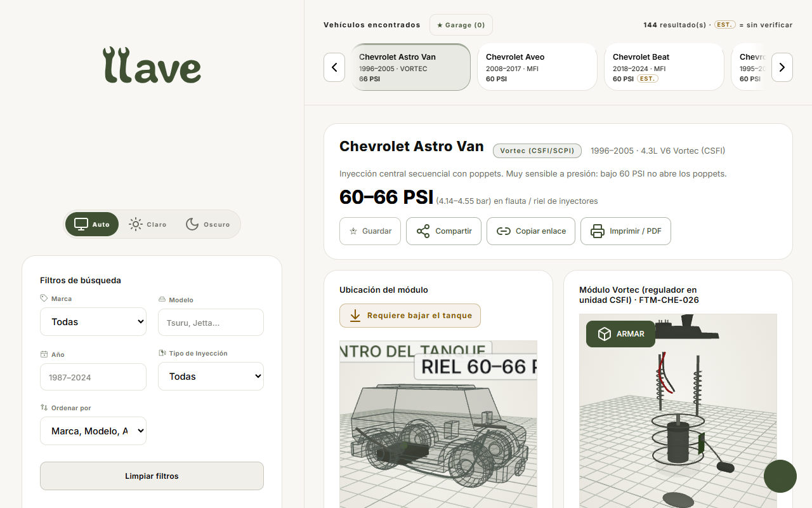The height and width of the screenshot is (508, 812).
Task: Click Requiere bajar el tanque badge
Action: tap(410, 316)
